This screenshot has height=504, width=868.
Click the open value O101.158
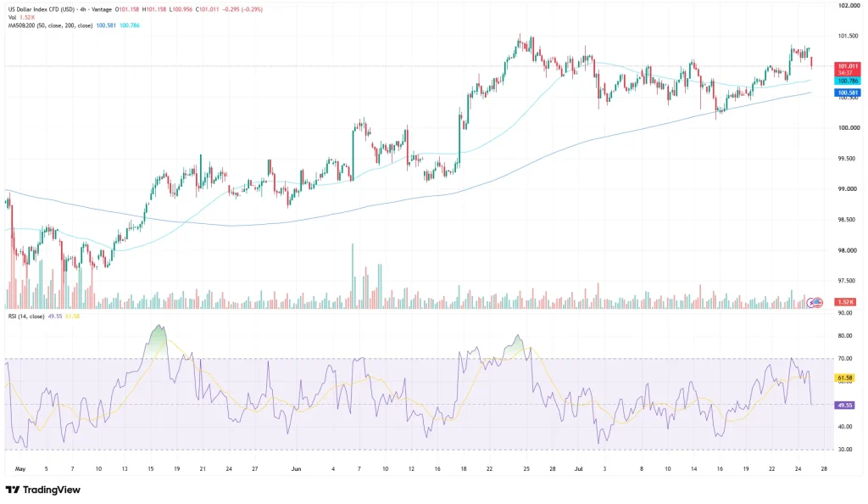pos(127,9)
